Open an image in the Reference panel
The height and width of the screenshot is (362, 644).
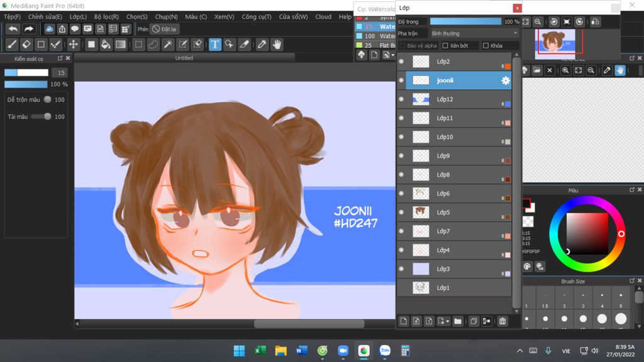click(537, 70)
